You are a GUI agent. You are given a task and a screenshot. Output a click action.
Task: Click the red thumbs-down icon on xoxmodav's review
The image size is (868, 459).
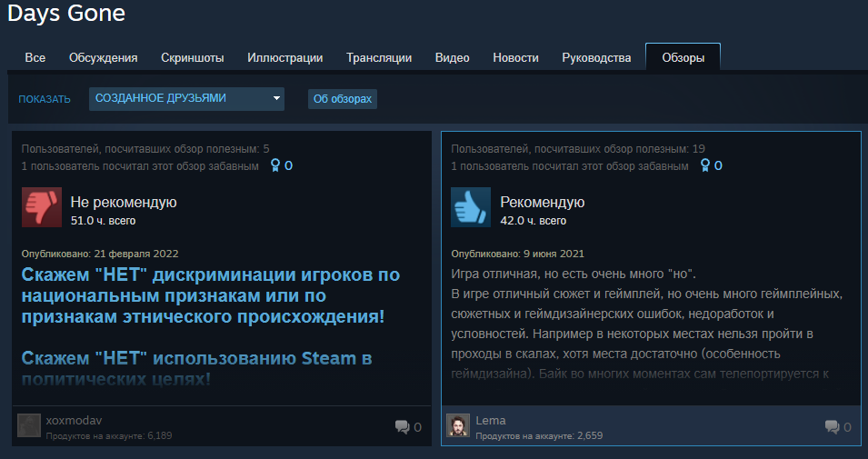coord(42,207)
